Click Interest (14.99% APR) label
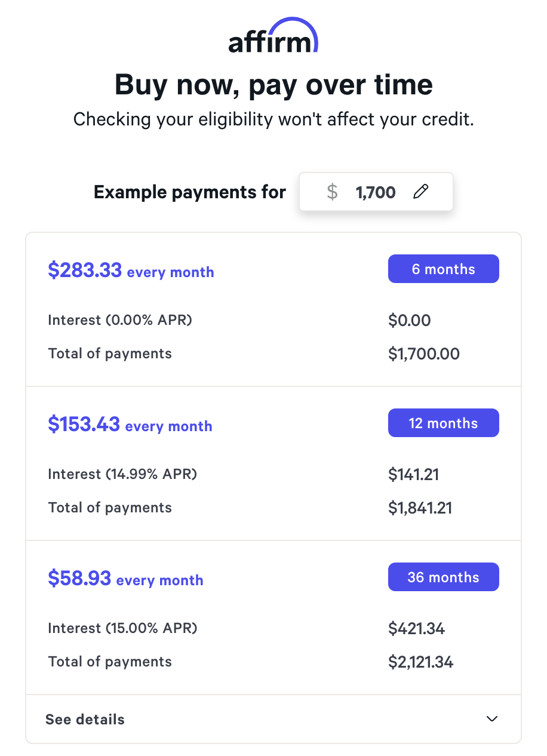Image resolution: width=547 pixels, height=756 pixels. tap(122, 474)
